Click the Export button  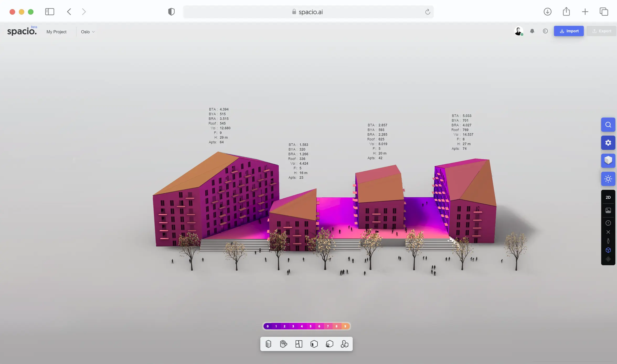602,31
